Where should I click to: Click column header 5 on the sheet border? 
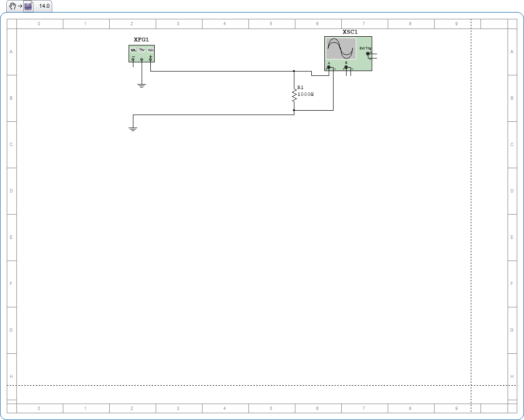click(271, 23)
